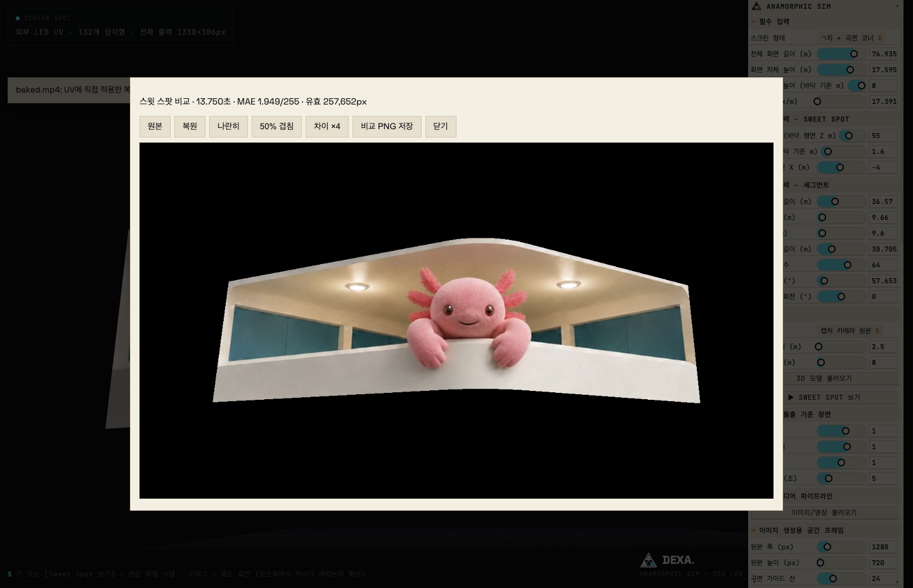Adjust the (초) seconds slider

(x=842, y=478)
